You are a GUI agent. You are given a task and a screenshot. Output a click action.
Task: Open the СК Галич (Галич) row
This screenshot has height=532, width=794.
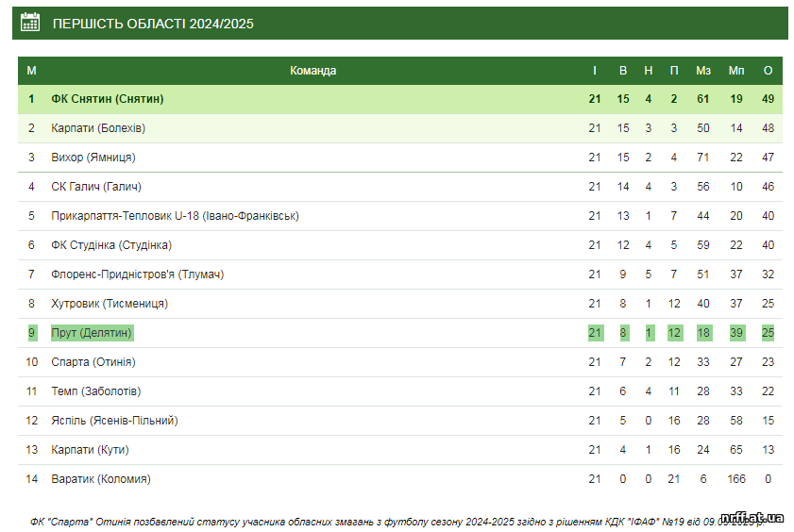pyautogui.click(x=400, y=187)
